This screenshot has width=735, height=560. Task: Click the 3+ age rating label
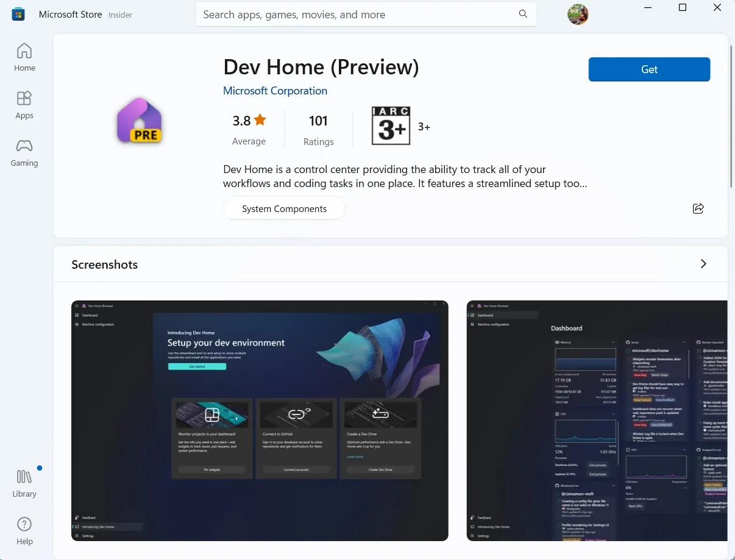pyautogui.click(x=424, y=127)
